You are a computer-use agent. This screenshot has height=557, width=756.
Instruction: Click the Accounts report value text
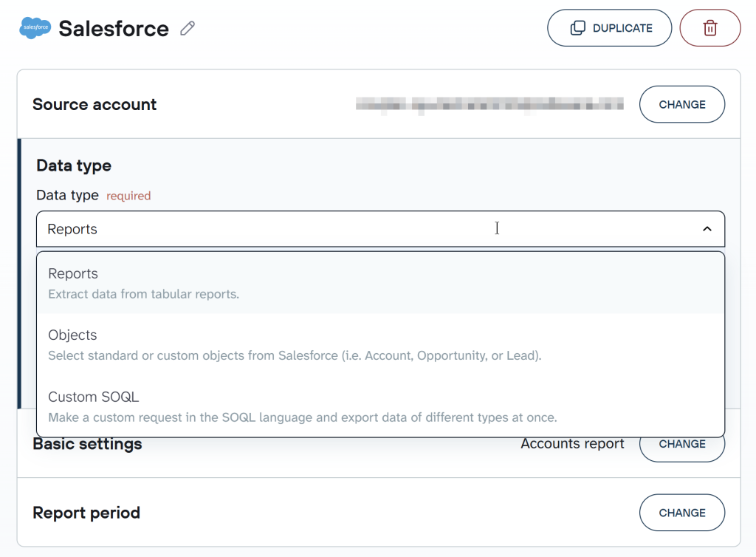(x=572, y=444)
